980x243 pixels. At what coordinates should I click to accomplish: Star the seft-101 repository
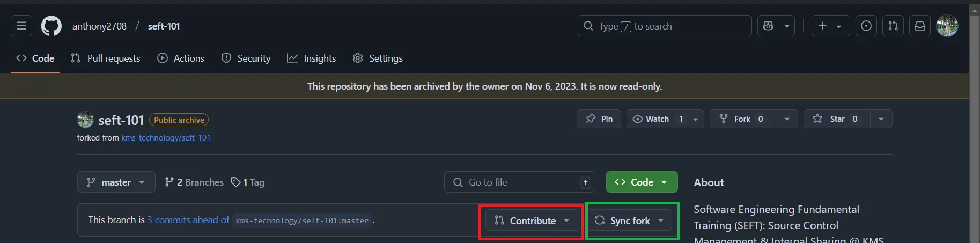point(836,119)
